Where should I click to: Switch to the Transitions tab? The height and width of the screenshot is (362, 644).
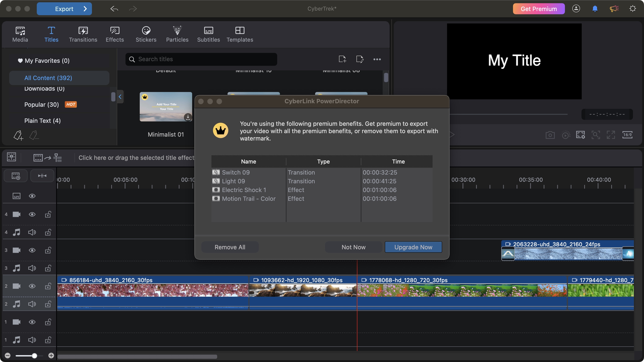click(x=83, y=34)
